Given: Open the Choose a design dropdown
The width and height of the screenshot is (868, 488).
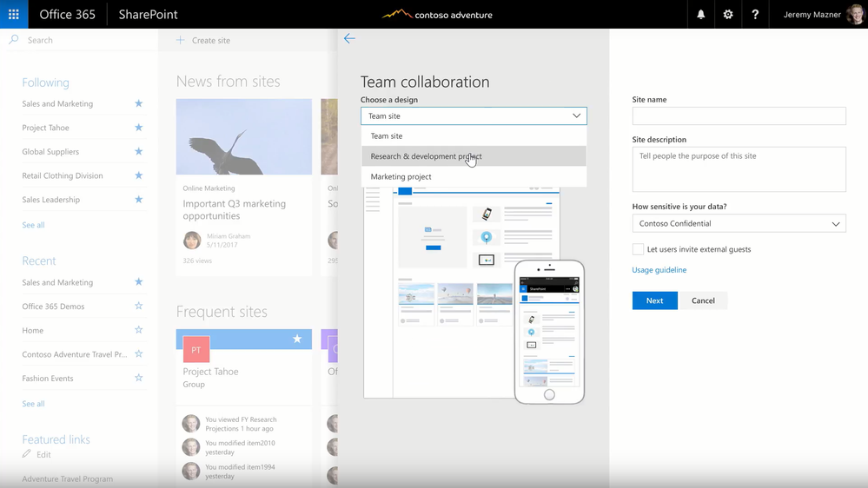Looking at the screenshot, I should click(x=474, y=115).
